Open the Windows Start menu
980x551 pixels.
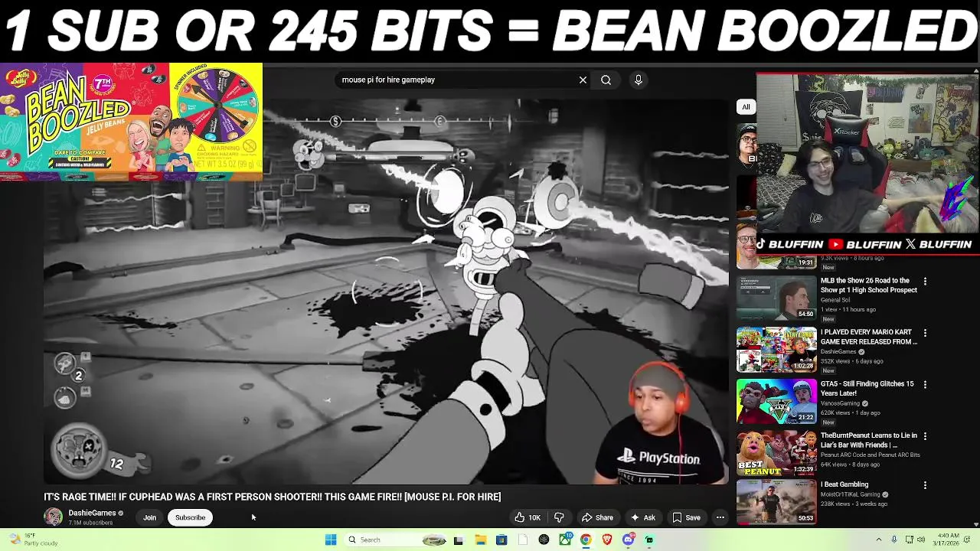point(331,540)
